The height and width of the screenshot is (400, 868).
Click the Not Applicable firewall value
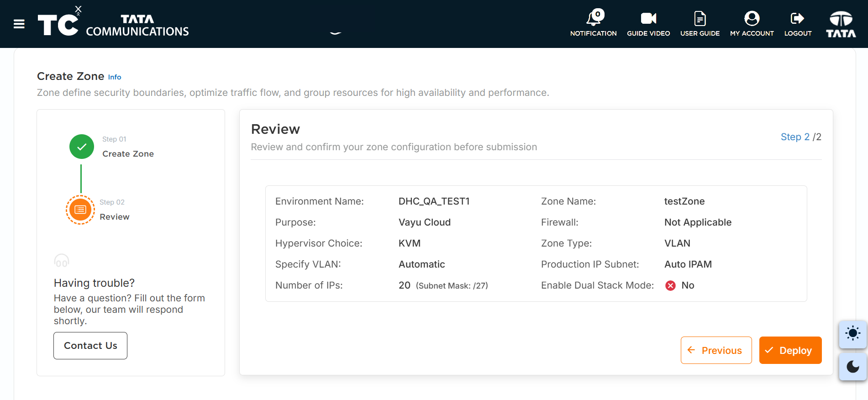tap(698, 222)
